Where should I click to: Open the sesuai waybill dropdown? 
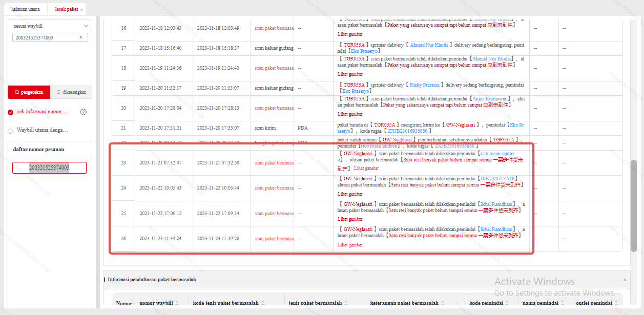click(50, 25)
